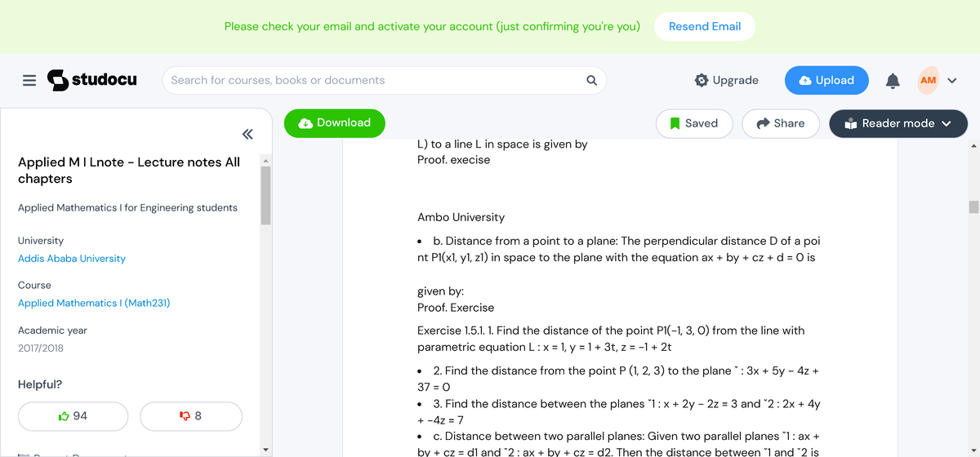Open the Addis Ababa University link
The height and width of the screenshot is (457, 980).
point(72,259)
